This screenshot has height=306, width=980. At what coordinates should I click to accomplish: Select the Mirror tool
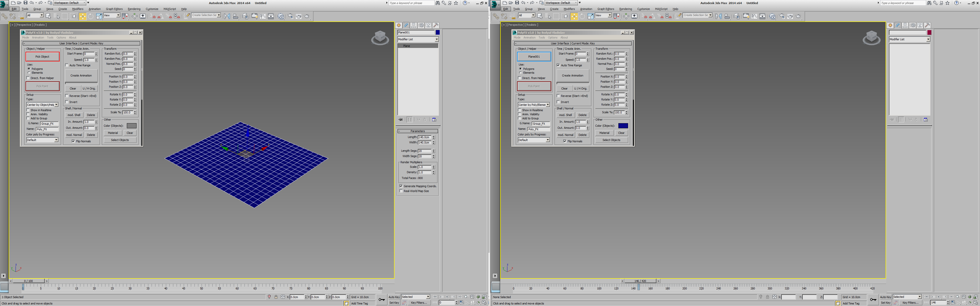(227, 16)
